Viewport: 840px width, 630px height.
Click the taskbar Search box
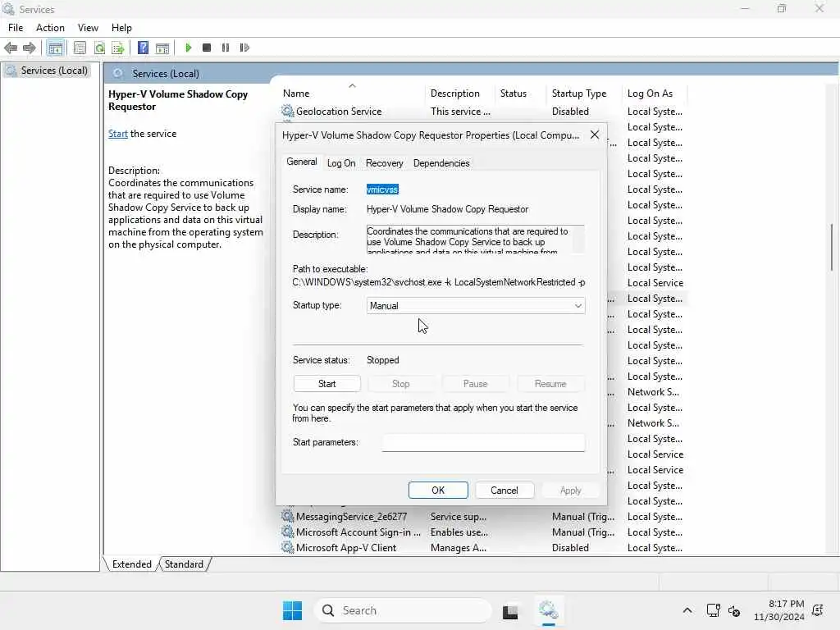tap(403, 610)
